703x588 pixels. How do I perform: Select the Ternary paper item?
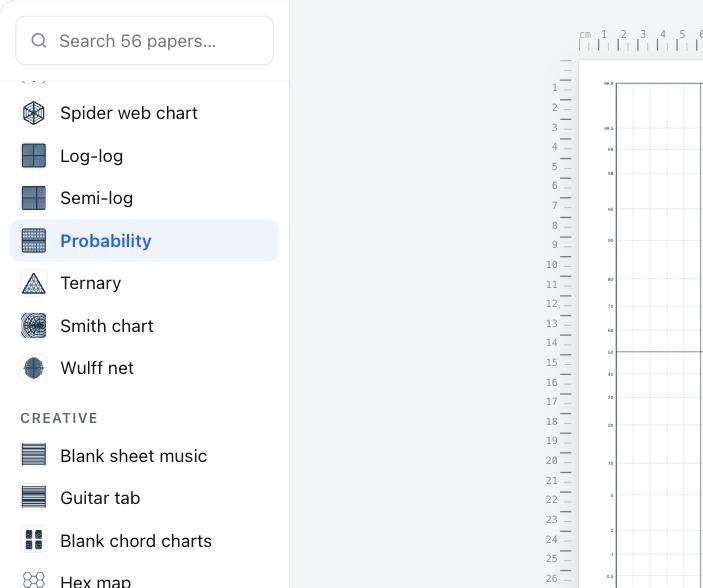click(144, 283)
